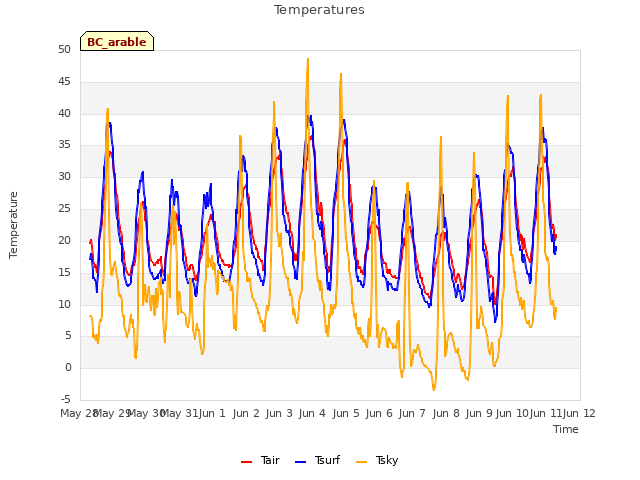This screenshot has width=640, height=480.
Task: Click the Jun 3 x-axis label
Action: click(279, 413)
